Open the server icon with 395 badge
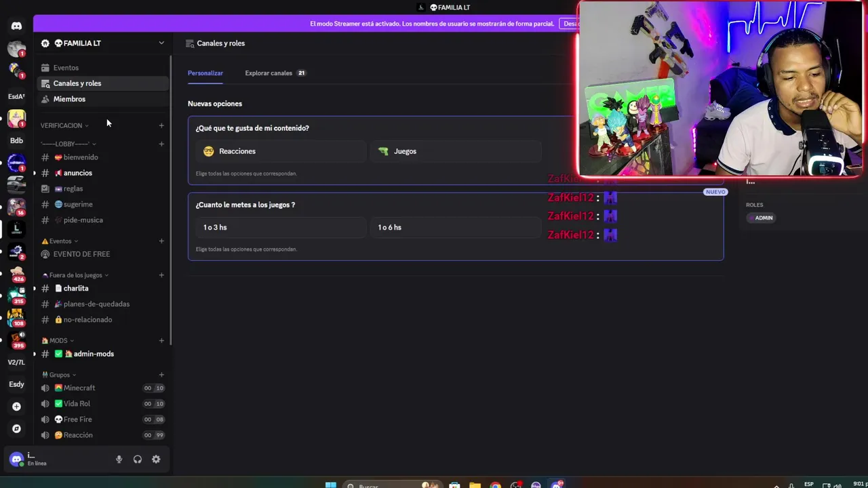This screenshot has width=868, height=488. pos(16,340)
